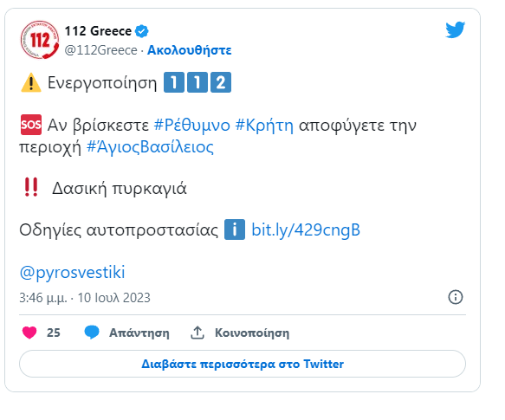
Task: Click the blue information emoji before link
Action: tap(235, 229)
